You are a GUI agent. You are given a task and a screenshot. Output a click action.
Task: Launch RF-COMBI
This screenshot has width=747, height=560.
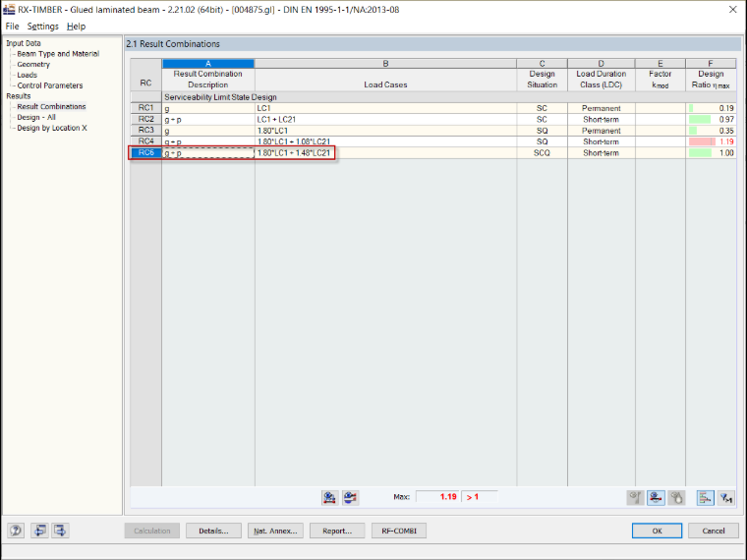[399, 531]
